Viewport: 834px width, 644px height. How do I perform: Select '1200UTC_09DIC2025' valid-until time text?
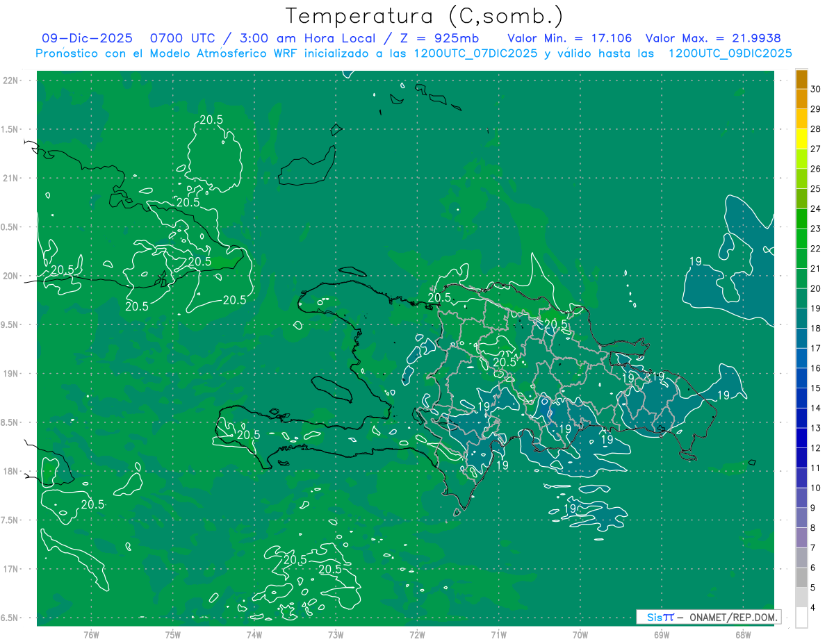[x=730, y=53]
